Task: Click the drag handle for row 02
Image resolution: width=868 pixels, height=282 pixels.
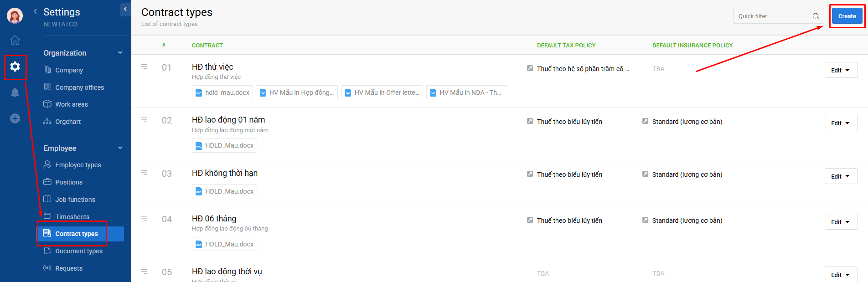Action: (x=145, y=120)
